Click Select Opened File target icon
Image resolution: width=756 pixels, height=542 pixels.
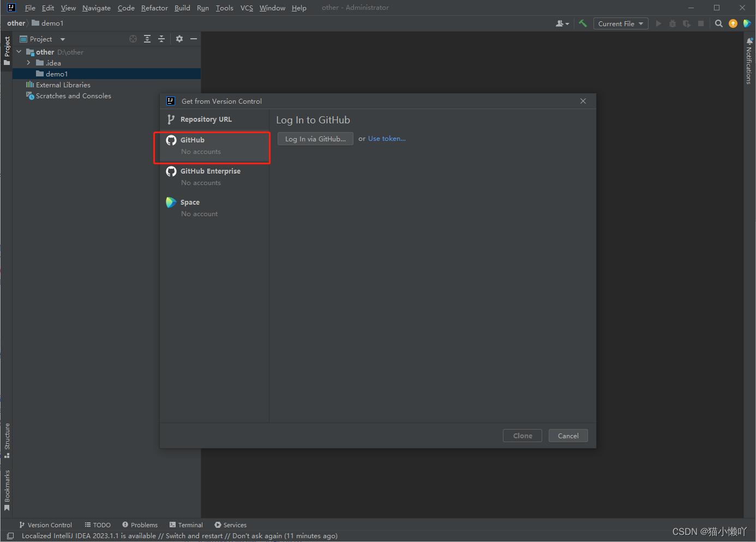pos(133,39)
